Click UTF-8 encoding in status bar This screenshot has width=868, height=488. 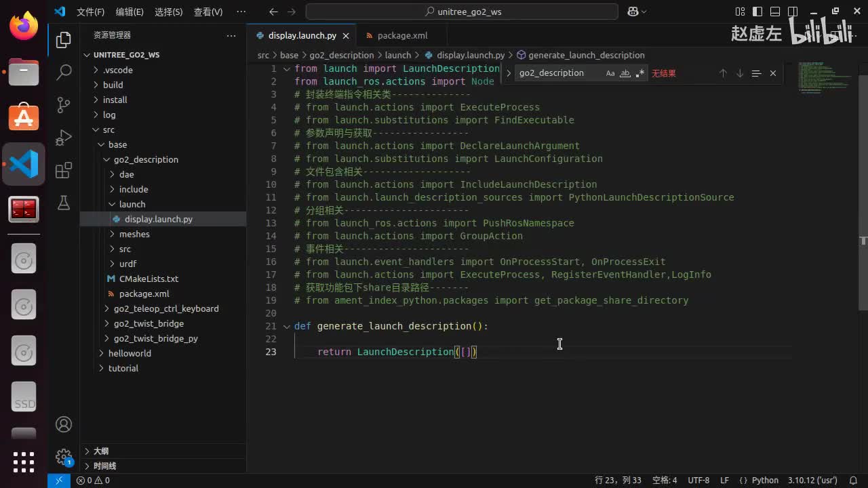tap(698, 480)
